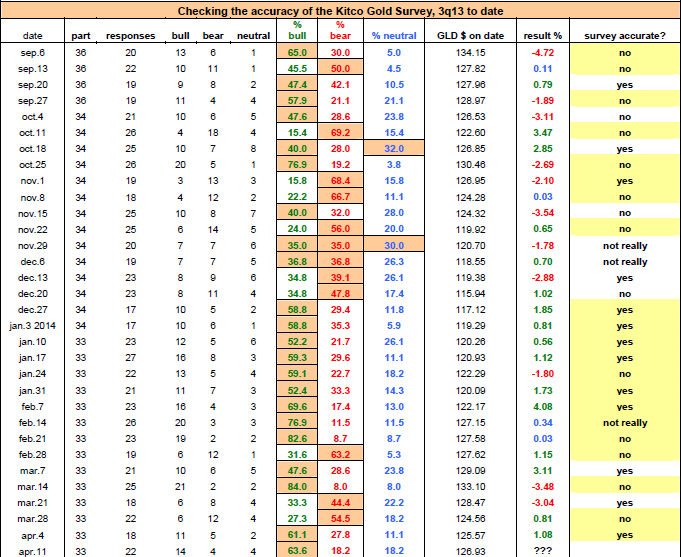This screenshot has width=681, height=557.
Task: Select the 'oct.25' date cell
Action: (x=33, y=165)
